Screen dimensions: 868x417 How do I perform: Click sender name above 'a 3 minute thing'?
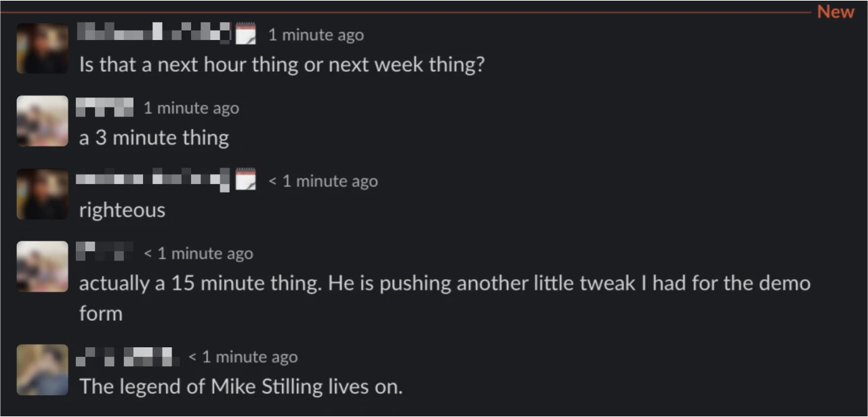[x=105, y=107]
